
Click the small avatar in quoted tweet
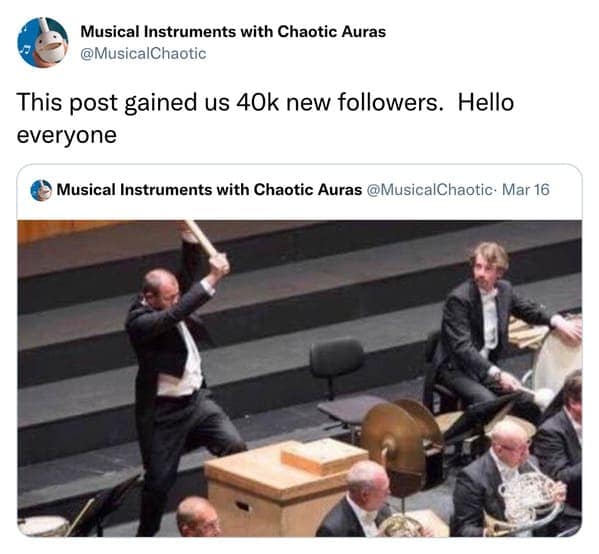[x=41, y=190]
